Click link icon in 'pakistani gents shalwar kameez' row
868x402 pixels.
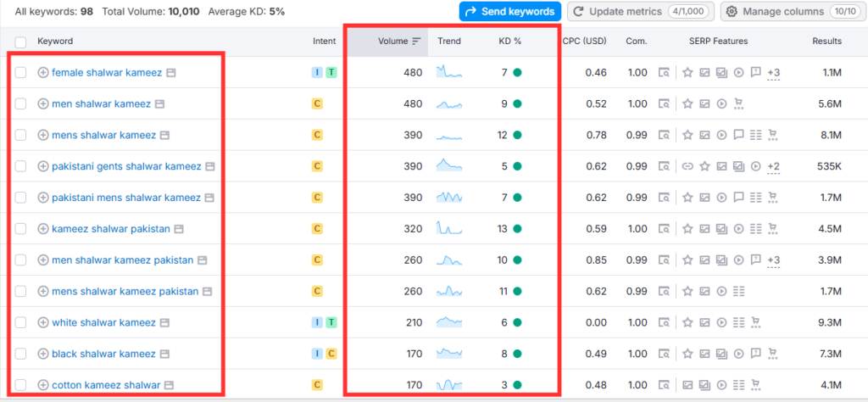(x=687, y=166)
